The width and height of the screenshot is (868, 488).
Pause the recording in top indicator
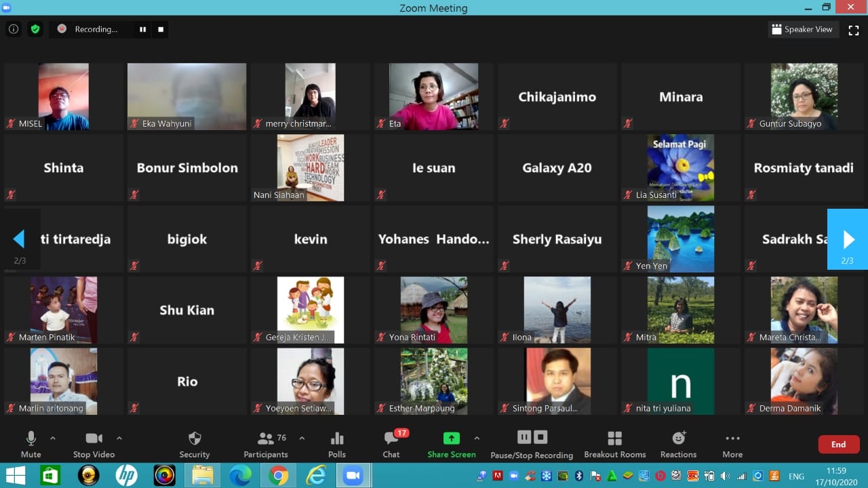[143, 29]
